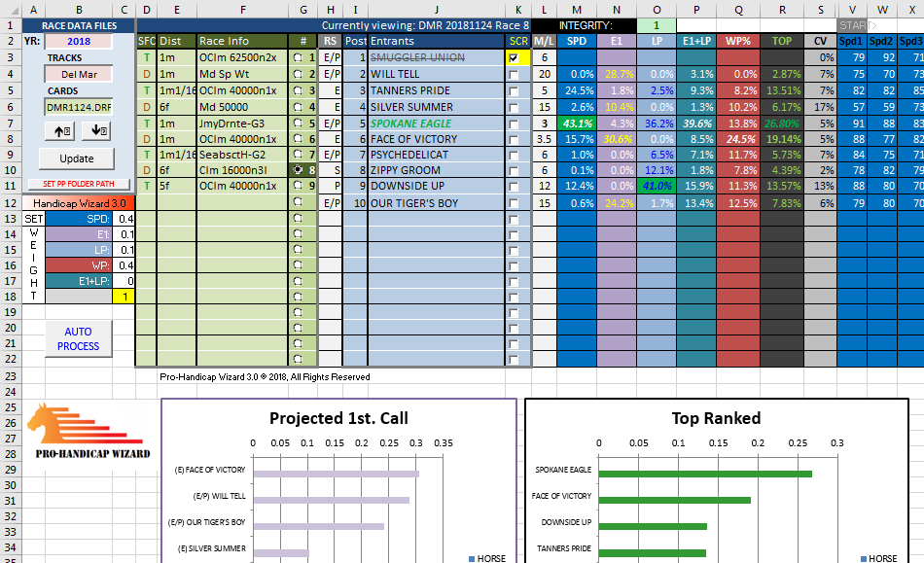Select the TOP column header
The height and width of the screenshot is (563, 924).
(781, 41)
